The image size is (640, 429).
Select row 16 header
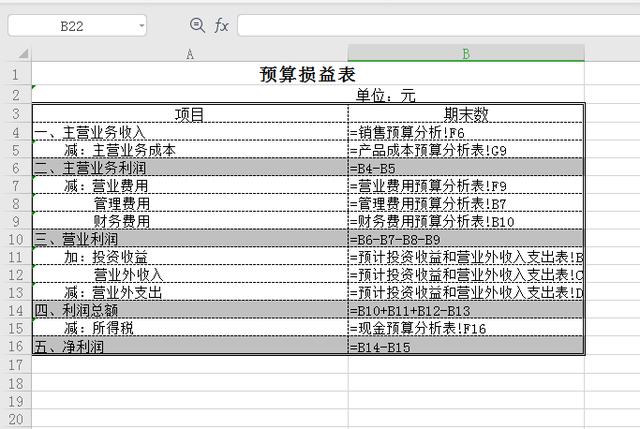click(x=16, y=346)
